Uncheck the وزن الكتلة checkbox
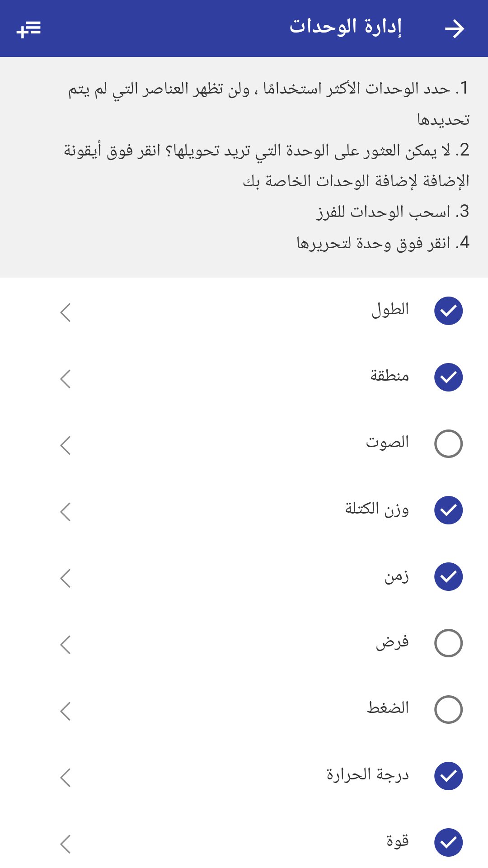Screen dimensions: 488x868 coord(448,510)
